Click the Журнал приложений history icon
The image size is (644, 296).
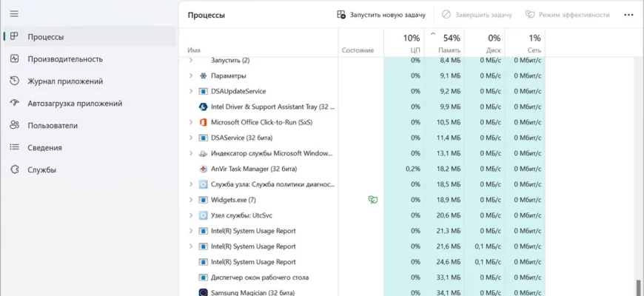pyautogui.click(x=14, y=81)
